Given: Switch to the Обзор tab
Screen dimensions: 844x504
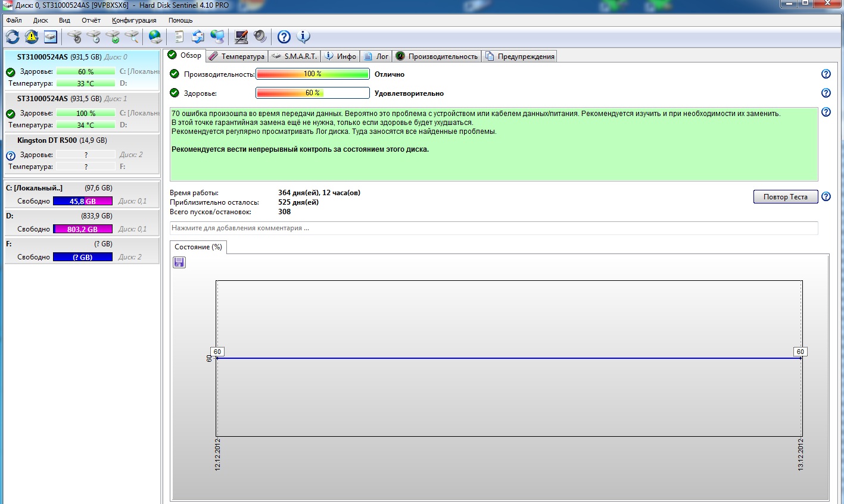Looking at the screenshot, I should tap(185, 55).
